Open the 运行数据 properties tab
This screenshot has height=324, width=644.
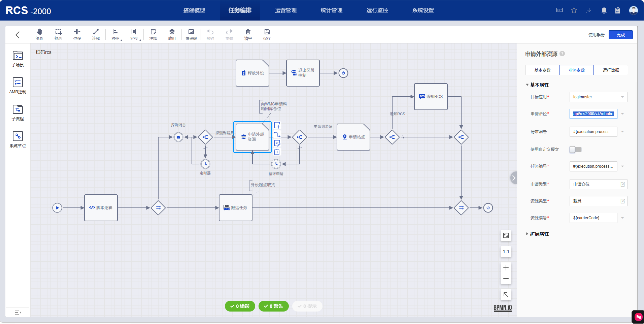pos(611,70)
